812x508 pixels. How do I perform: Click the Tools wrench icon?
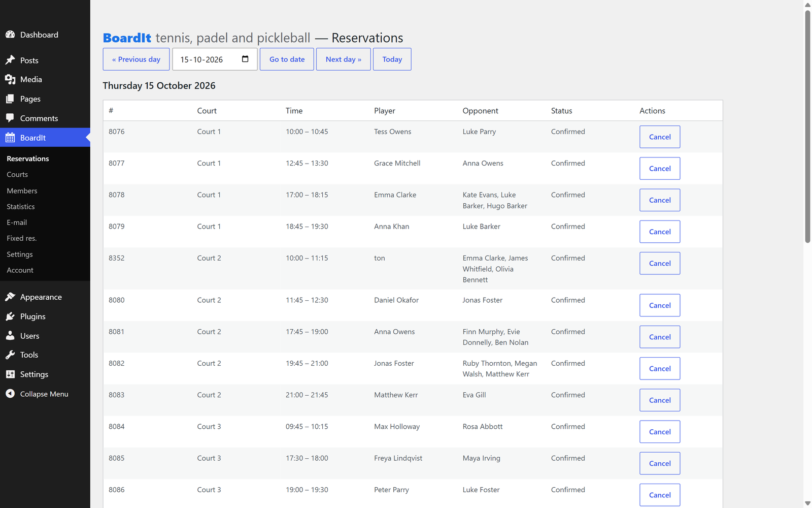click(x=10, y=355)
